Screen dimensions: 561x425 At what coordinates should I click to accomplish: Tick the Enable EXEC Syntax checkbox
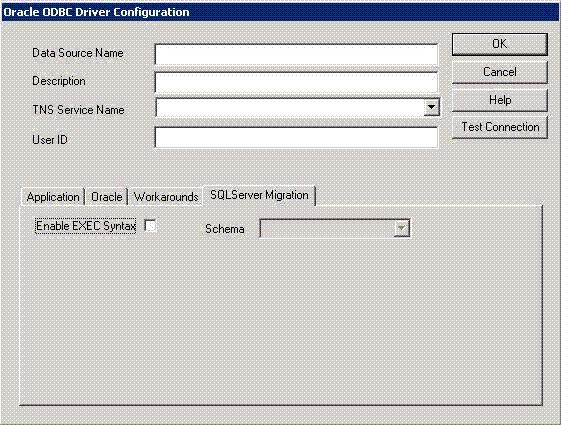pyautogui.click(x=150, y=226)
